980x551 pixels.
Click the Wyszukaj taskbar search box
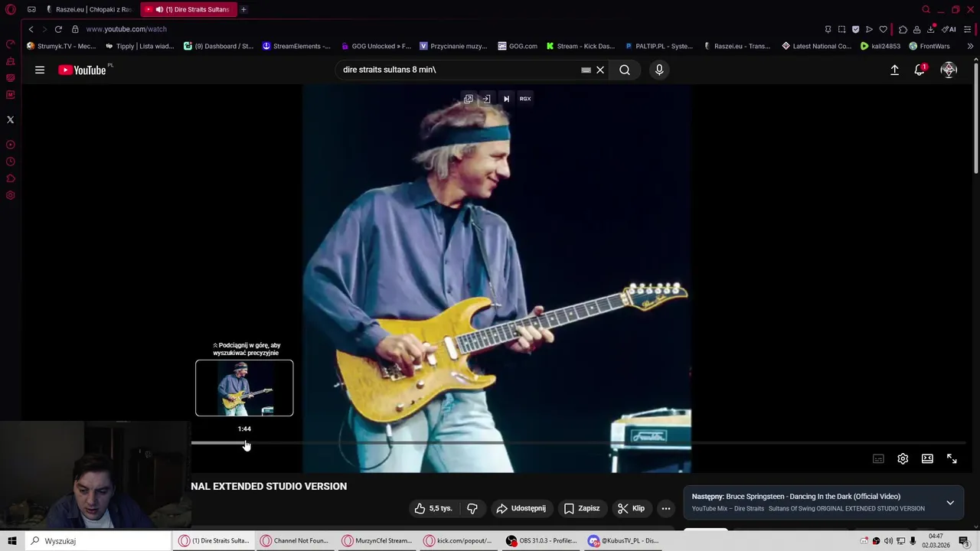(98, 541)
